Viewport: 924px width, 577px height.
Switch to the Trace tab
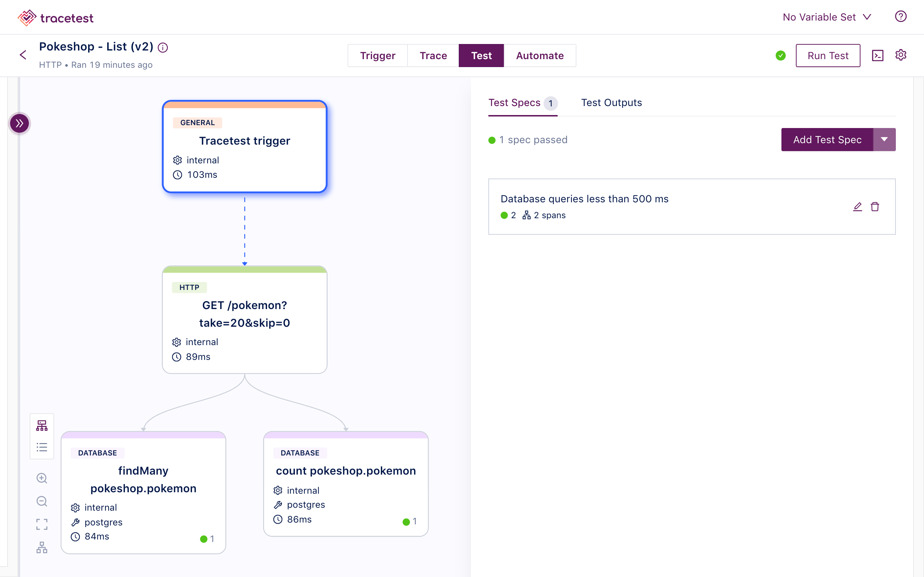[x=433, y=55]
